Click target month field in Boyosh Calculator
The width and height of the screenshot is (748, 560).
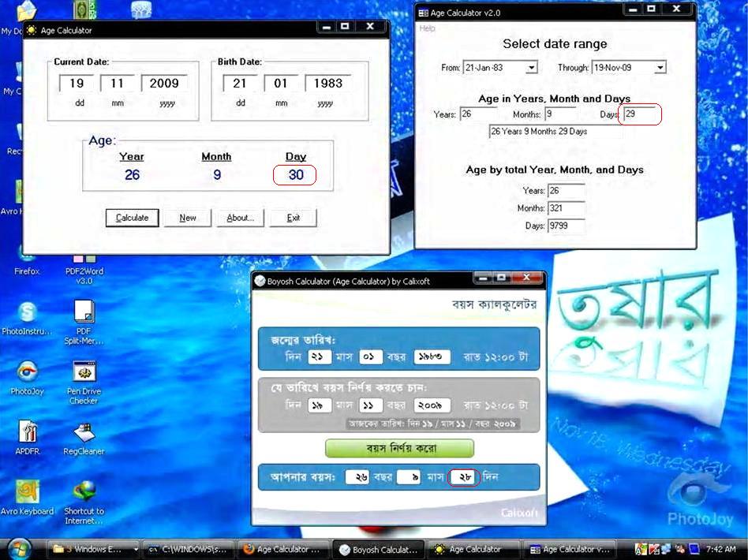coord(370,405)
